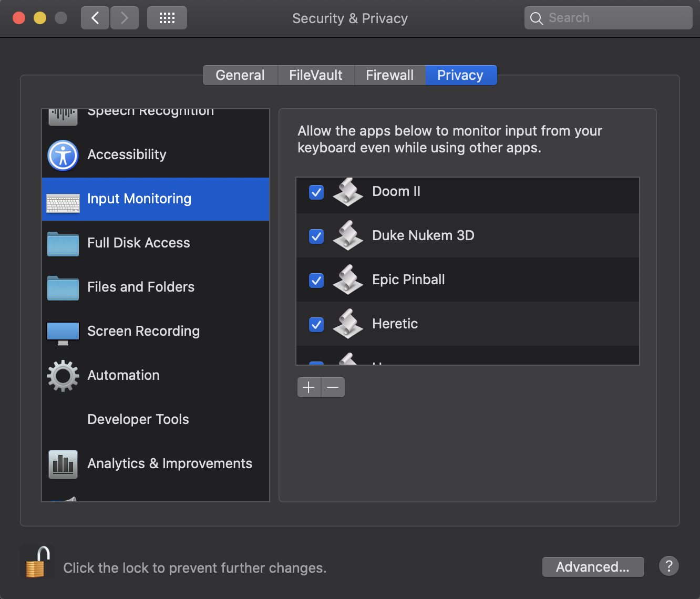Viewport: 700px width, 599px height.
Task: Select Screen Recording in the list
Action: 156,332
